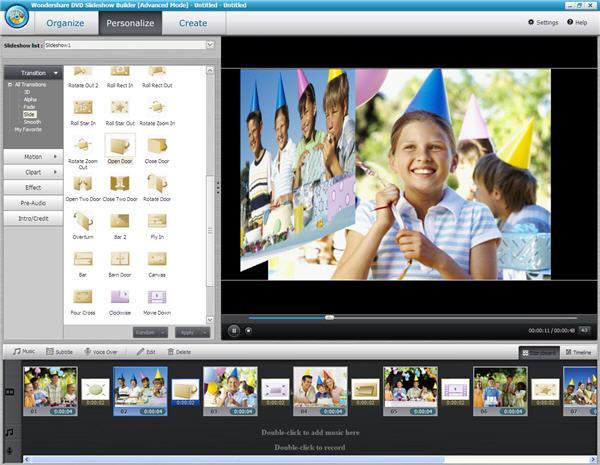This screenshot has width=600, height=465.
Task: Collapse the Transition panel header
Action: point(33,73)
